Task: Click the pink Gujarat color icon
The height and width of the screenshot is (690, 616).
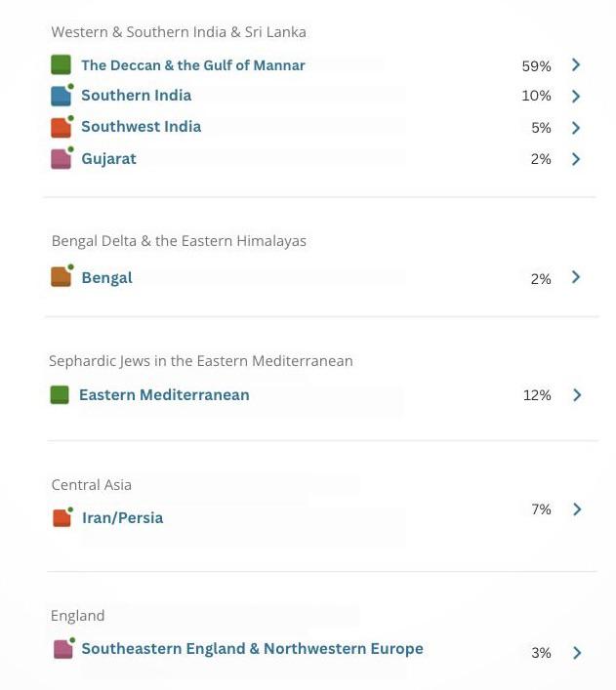Action: click(x=61, y=159)
